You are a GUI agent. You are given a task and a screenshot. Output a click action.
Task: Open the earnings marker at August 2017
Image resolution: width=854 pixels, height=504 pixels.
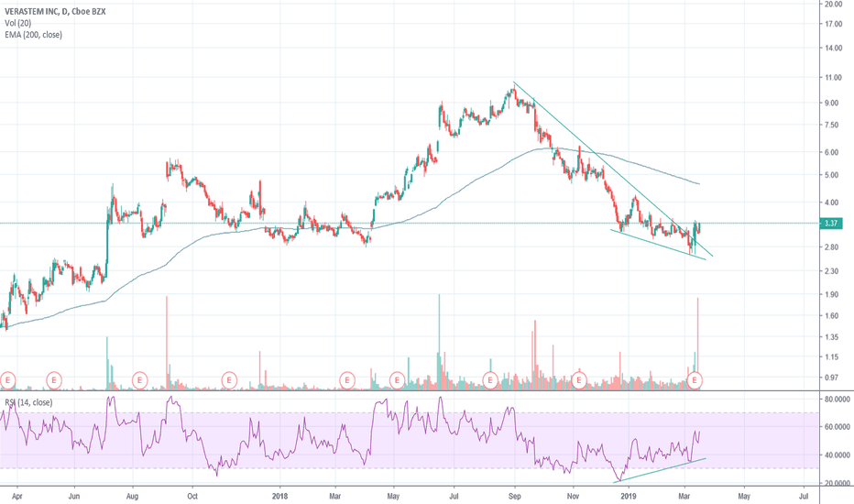pyautogui.click(x=140, y=379)
